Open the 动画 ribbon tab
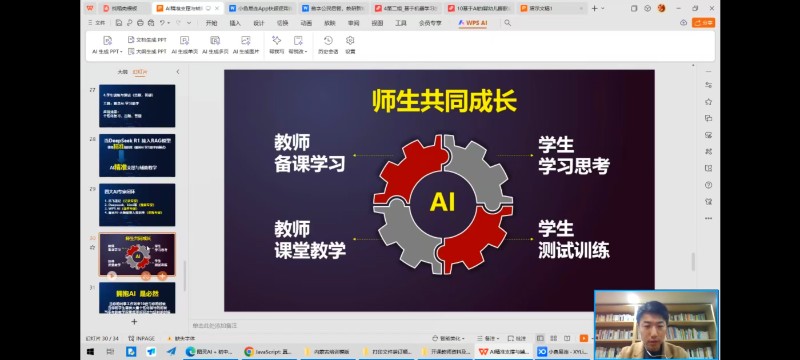This screenshot has height=360, width=800. (306, 23)
